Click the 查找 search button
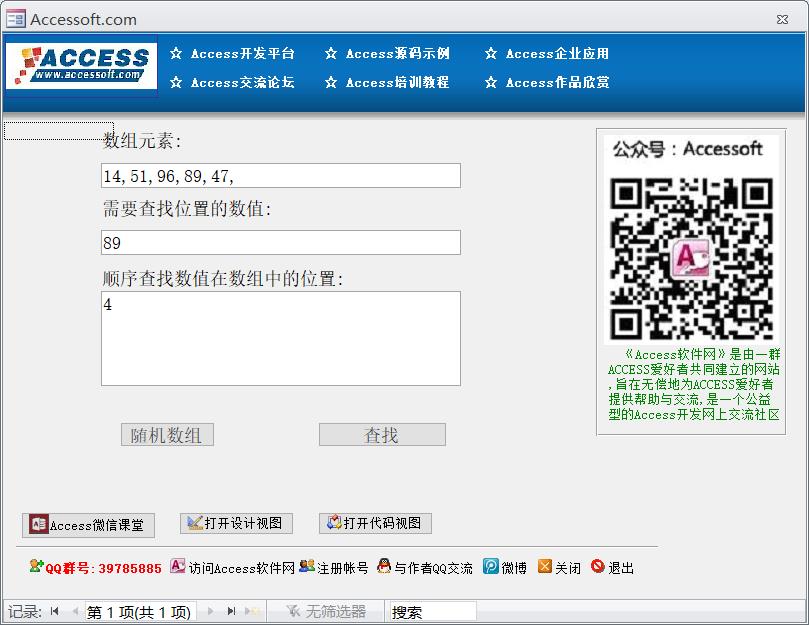Image resolution: width=809 pixels, height=625 pixels. click(382, 435)
